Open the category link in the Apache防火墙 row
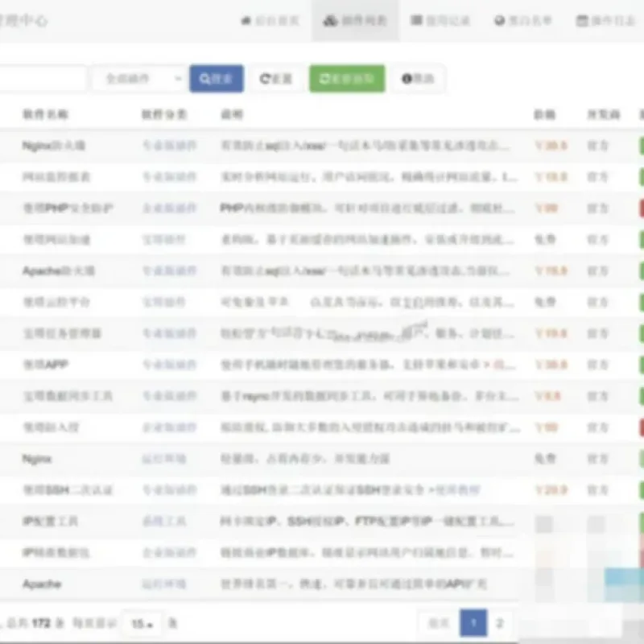644x644 pixels. (169, 270)
